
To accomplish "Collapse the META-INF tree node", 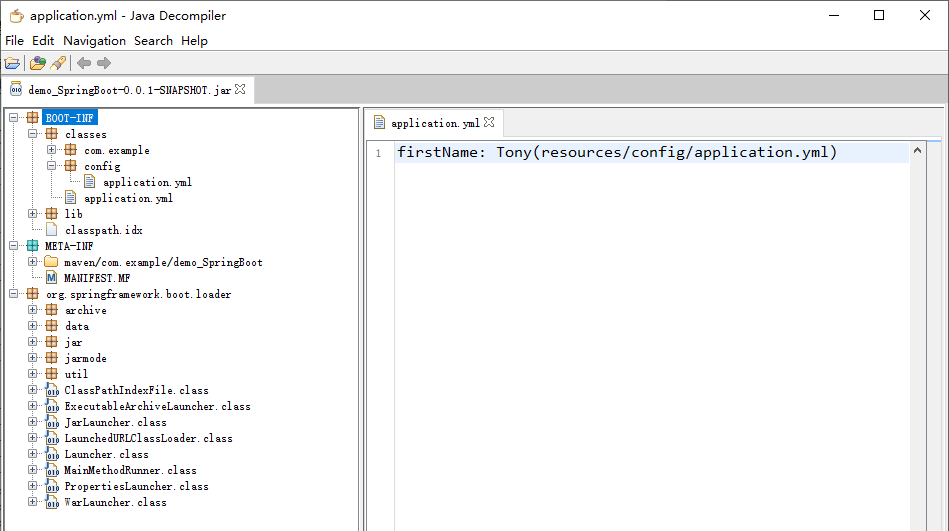I will click(13, 246).
